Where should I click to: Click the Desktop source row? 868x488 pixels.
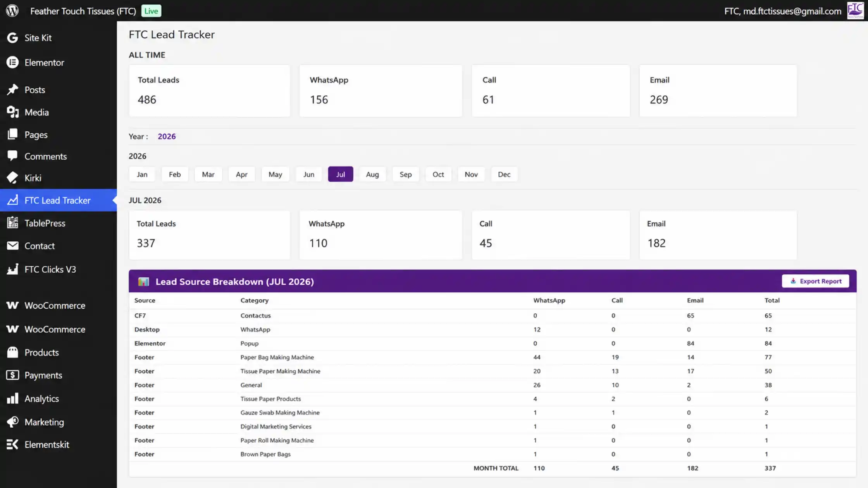pyautogui.click(x=493, y=330)
